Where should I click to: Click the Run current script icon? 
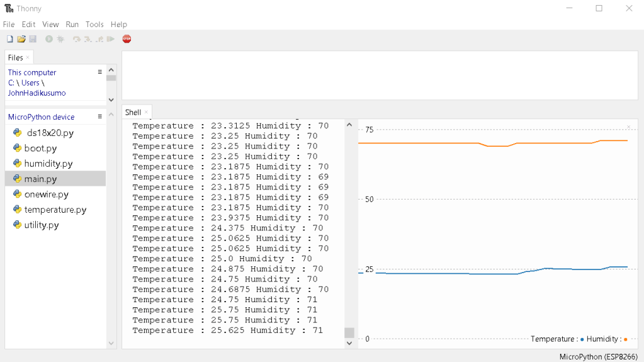click(x=49, y=39)
